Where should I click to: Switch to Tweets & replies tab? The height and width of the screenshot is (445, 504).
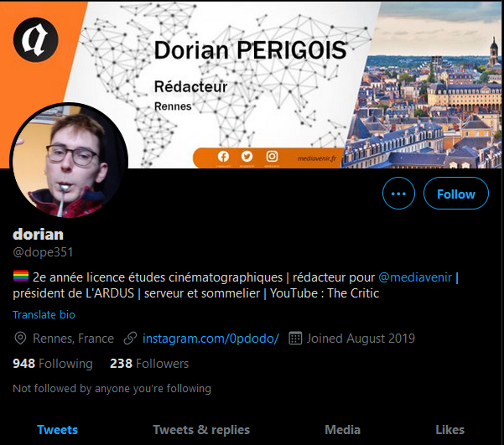201,430
